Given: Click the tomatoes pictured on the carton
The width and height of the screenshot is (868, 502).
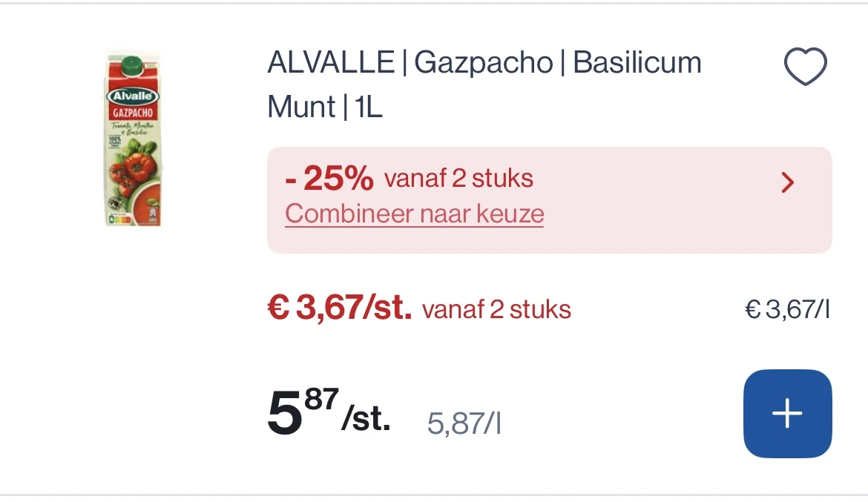Looking at the screenshot, I should [x=132, y=168].
